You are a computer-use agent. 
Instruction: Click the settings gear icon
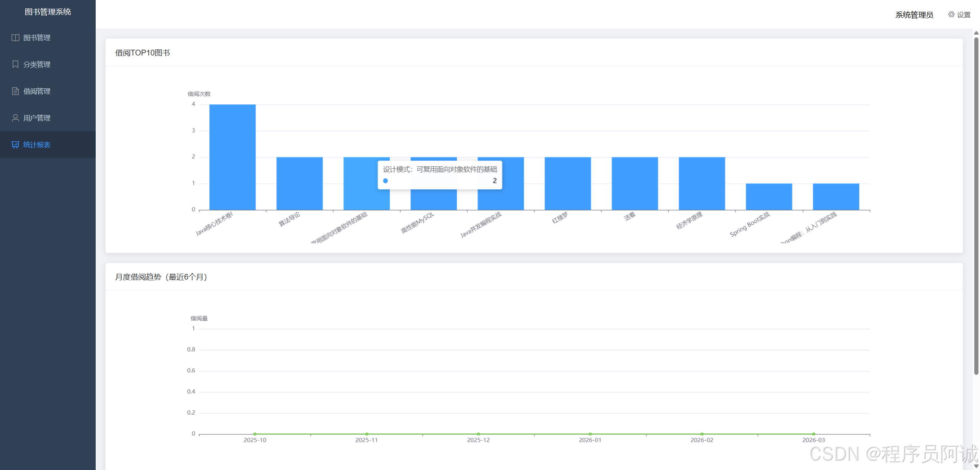point(951,15)
